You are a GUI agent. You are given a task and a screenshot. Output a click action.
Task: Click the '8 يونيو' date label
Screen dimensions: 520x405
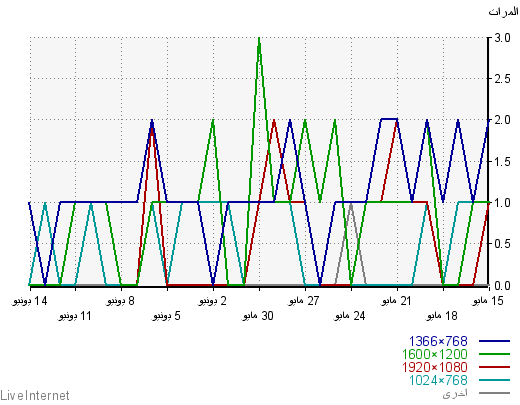point(121,301)
